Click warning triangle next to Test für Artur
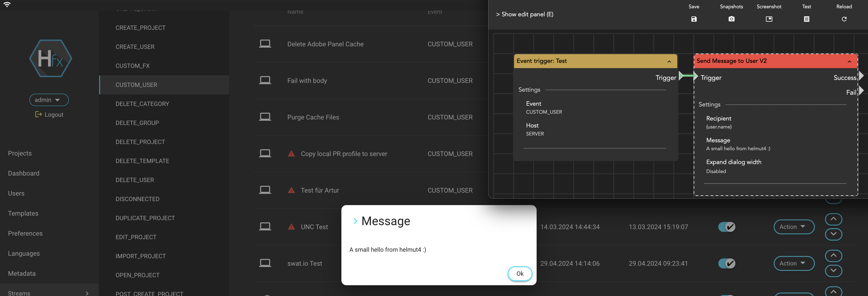868x296 pixels. [291, 191]
